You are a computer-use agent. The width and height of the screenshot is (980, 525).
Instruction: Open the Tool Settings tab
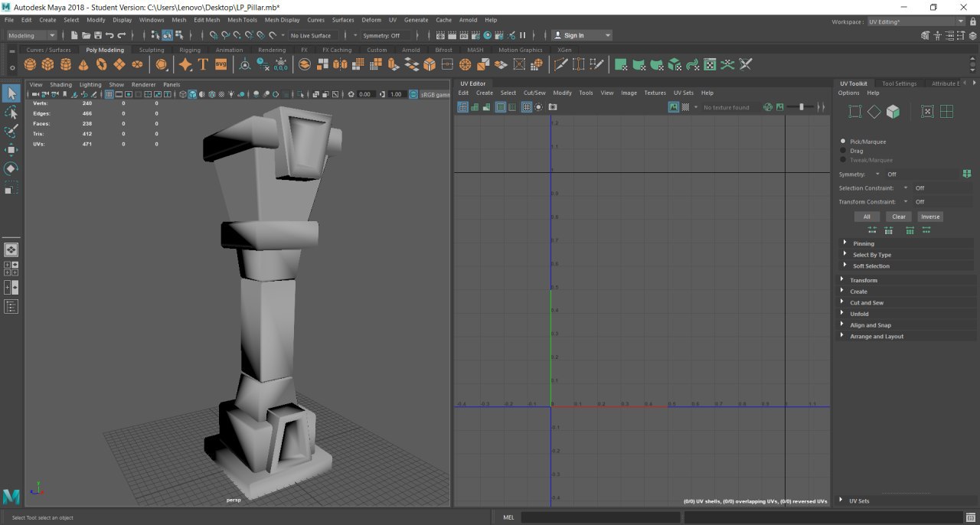tap(899, 83)
